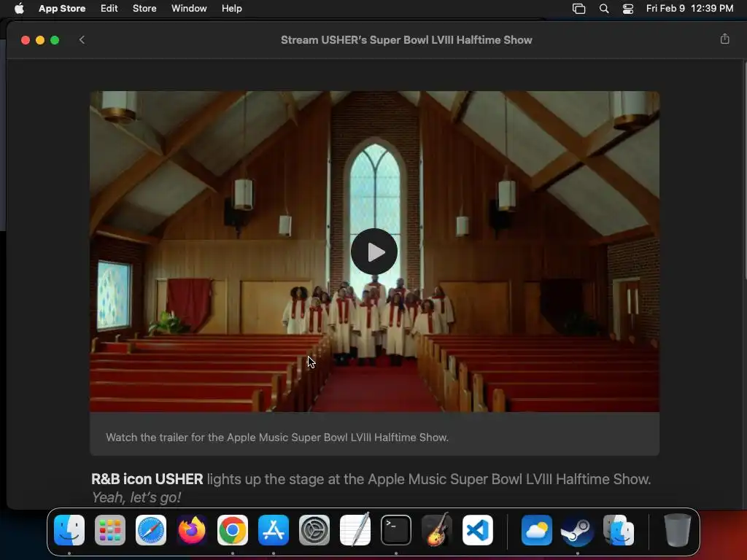This screenshot has width=747, height=560.
Task: Minimize the App Store window
Action: (40, 40)
